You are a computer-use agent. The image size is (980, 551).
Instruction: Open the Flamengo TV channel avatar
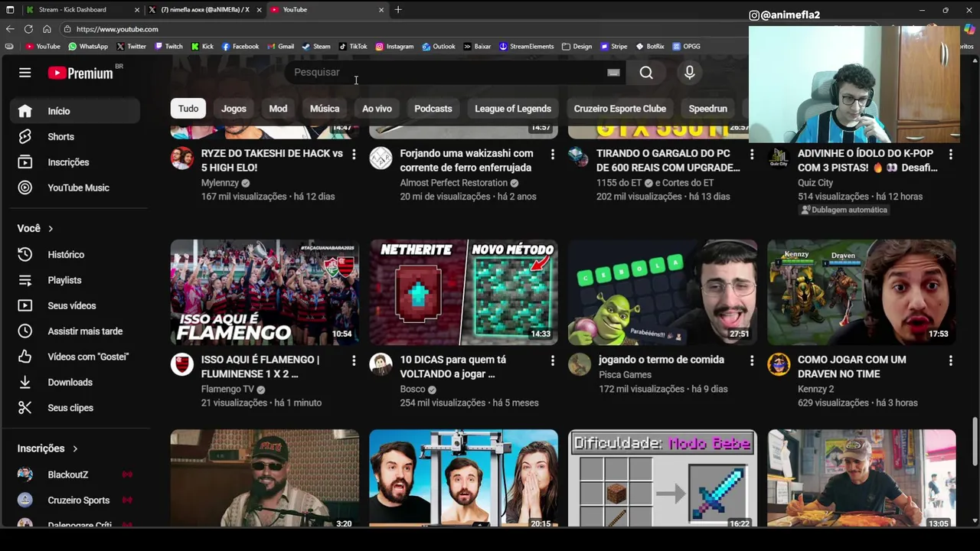pyautogui.click(x=181, y=364)
